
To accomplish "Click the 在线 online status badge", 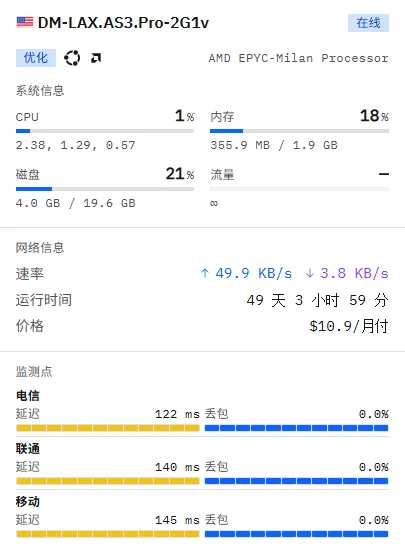I will click(x=368, y=23).
